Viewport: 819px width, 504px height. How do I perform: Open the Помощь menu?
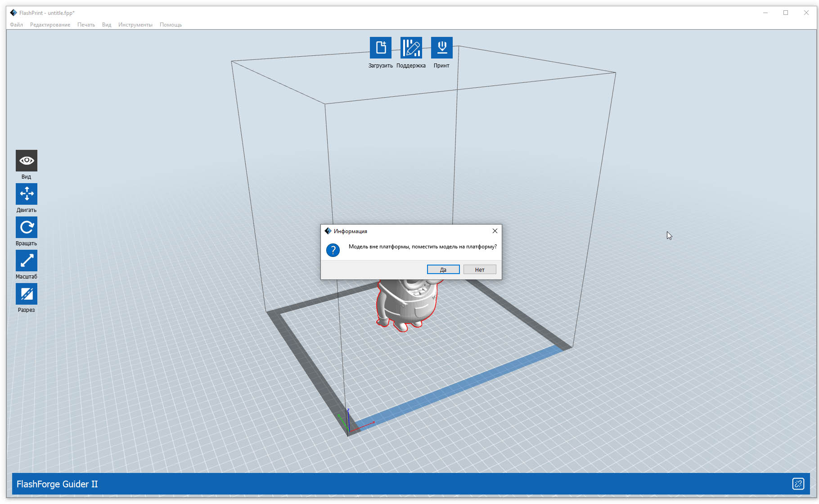[171, 25]
